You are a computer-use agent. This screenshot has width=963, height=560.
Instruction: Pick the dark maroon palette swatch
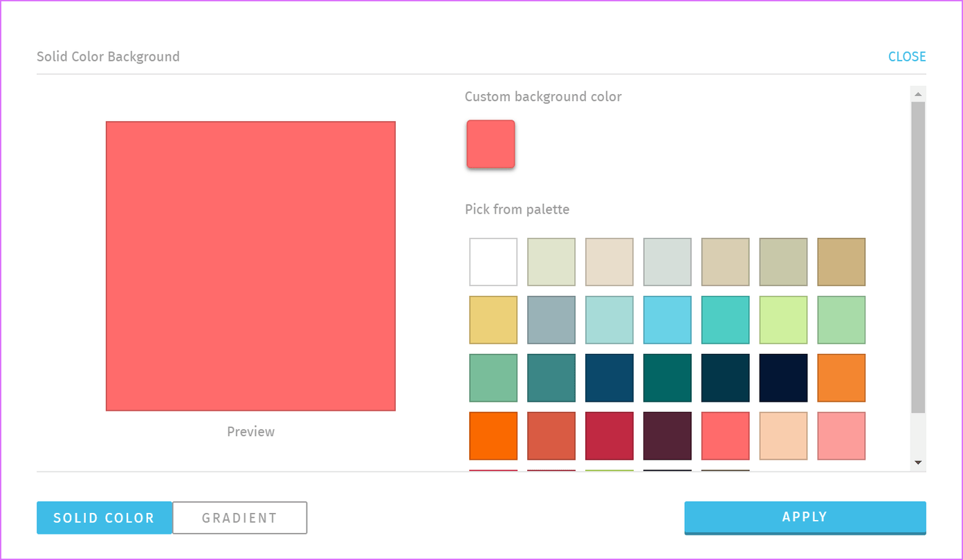coord(668,436)
